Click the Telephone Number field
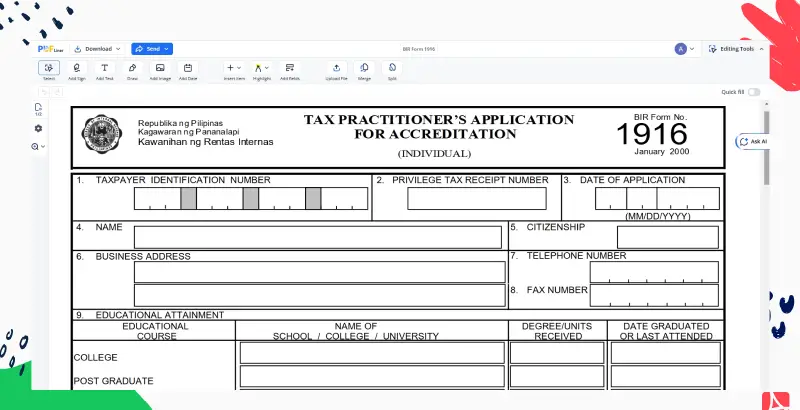 [x=654, y=272]
